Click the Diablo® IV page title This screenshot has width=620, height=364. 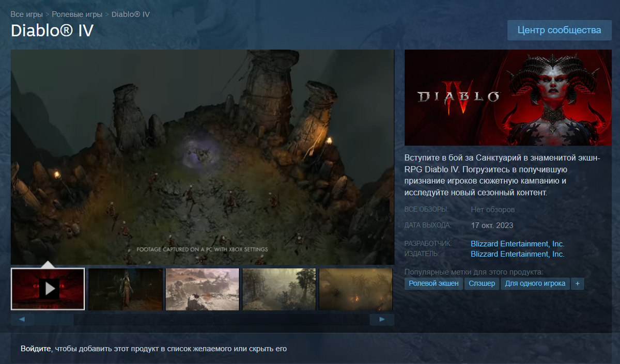click(52, 30)
